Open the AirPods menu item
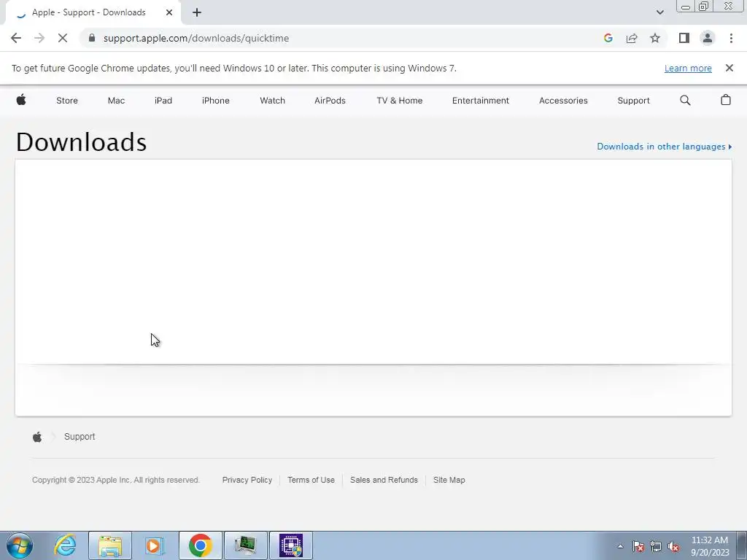The image size is (747, 560). (330, 101)
